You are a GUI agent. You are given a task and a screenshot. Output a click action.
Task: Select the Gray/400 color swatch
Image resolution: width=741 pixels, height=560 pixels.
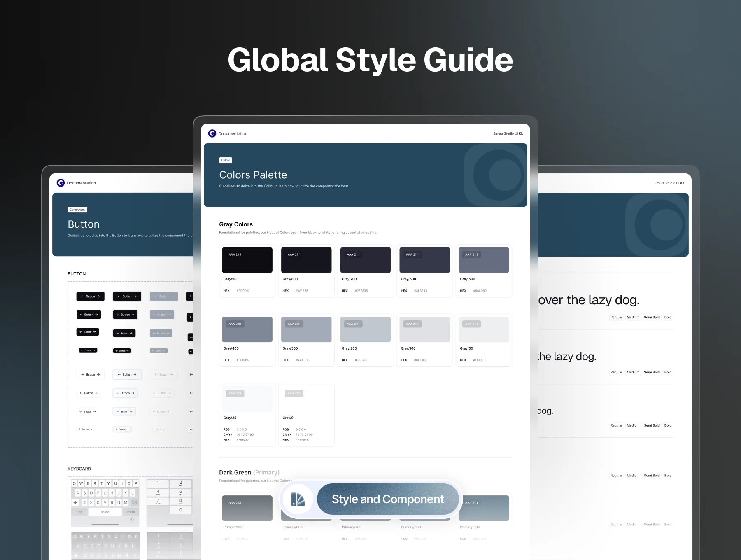(247, 329)
